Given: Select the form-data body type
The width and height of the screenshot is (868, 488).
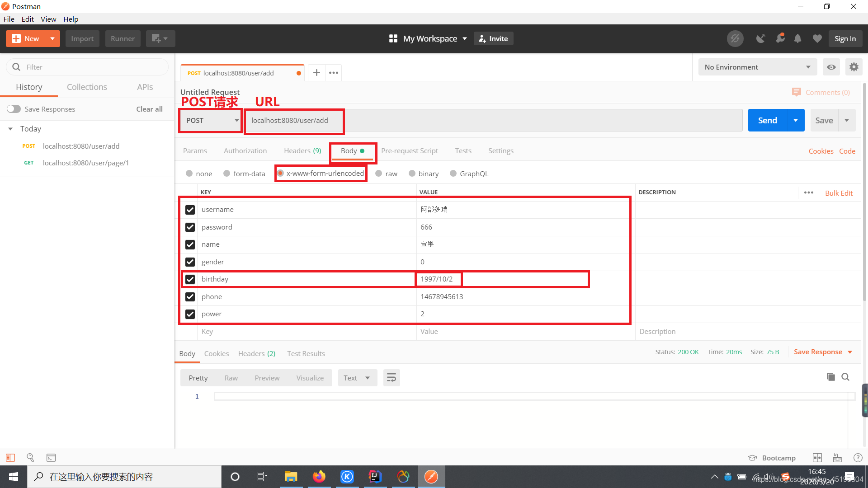Looking at the screenshot, I should click(x=244, y=174).
